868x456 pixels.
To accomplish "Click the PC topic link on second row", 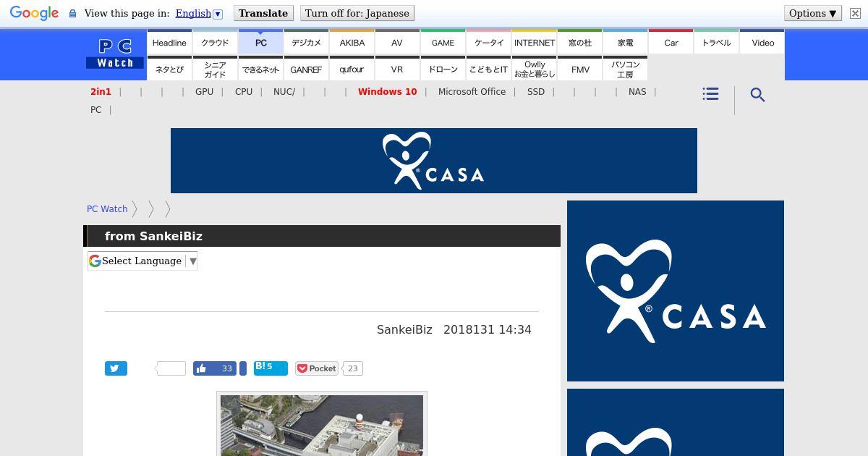I will (x=95, y=109).
